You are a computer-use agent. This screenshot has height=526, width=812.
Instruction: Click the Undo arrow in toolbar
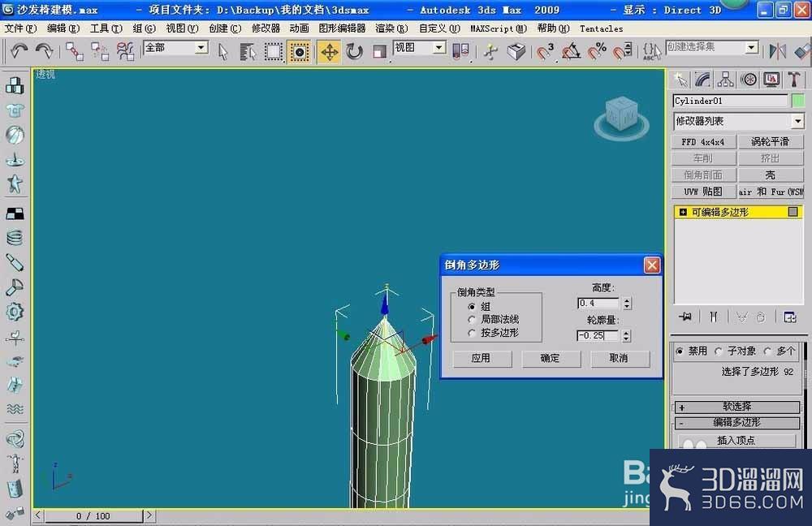tap(19, 51)
